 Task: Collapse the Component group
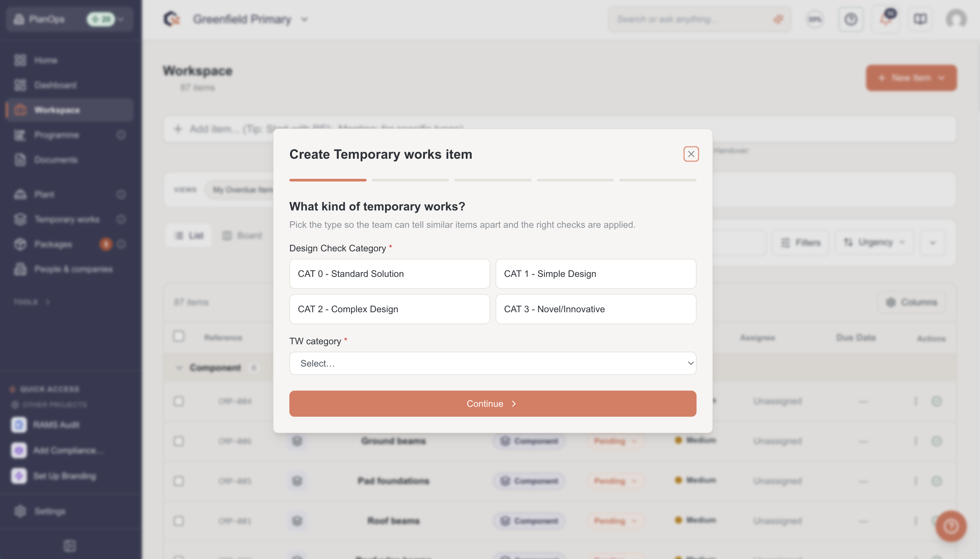(179, 368)
